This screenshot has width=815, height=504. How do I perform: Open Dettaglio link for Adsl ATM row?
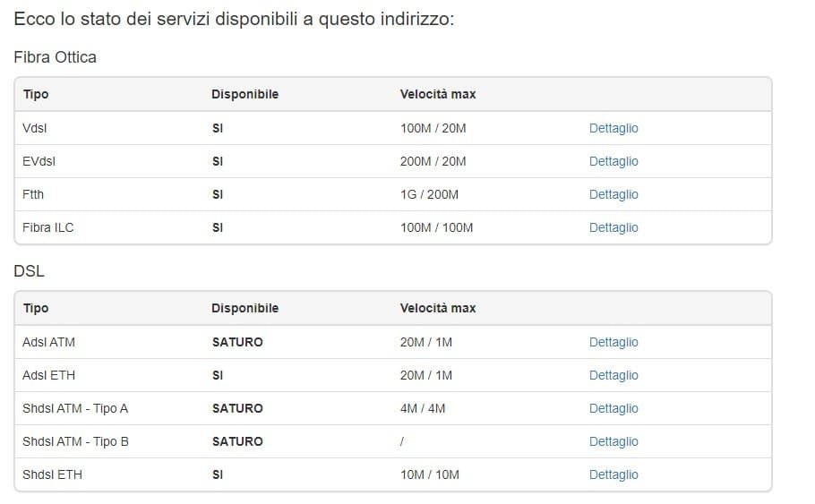click(x=613, y=342)
